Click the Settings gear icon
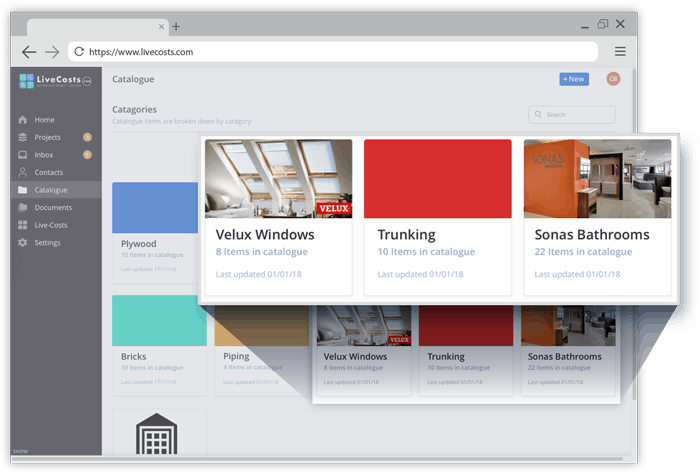Viewport: 700px width, 475px height. click(x=23, y=242)
